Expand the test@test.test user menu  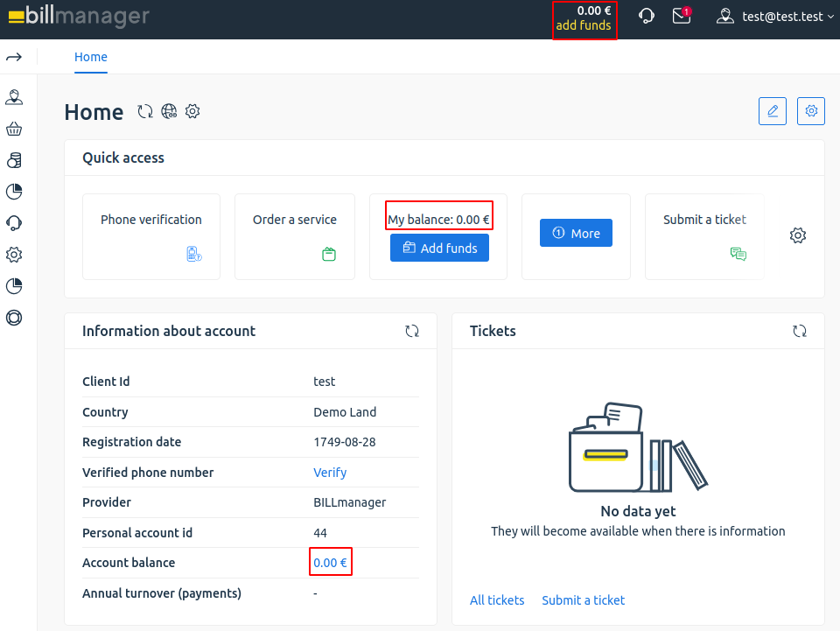(775, 16)
